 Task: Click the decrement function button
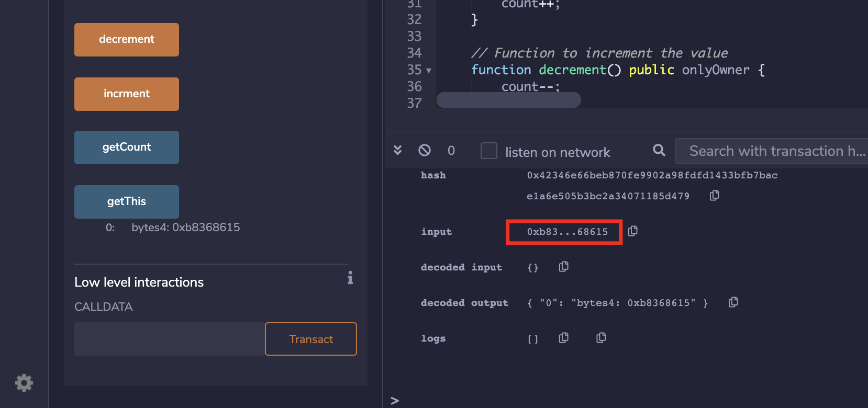(127, 40)
